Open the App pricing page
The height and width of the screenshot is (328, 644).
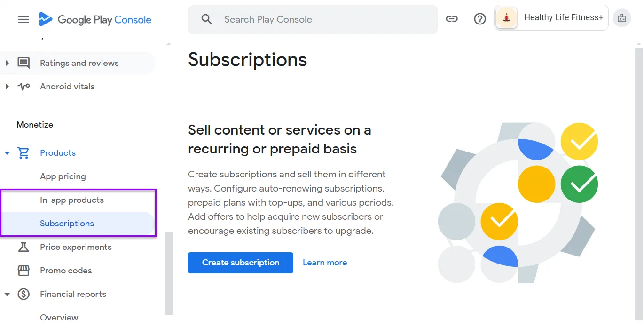pos(63,176)
